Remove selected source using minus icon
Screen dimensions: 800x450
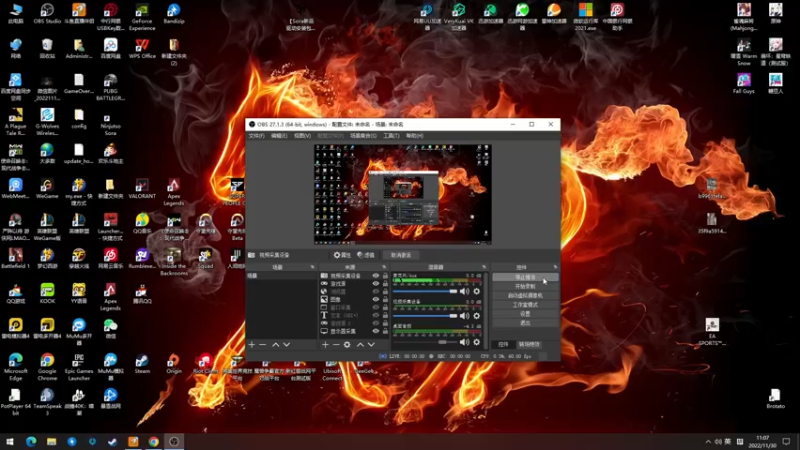[335, 345]
